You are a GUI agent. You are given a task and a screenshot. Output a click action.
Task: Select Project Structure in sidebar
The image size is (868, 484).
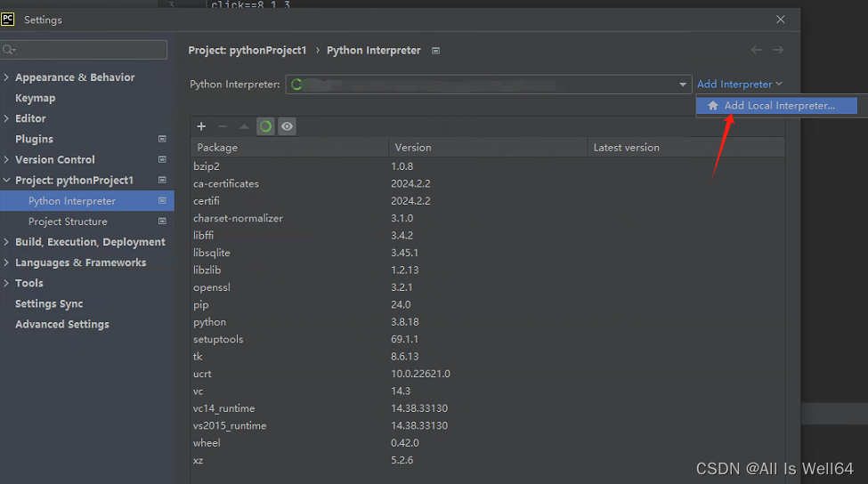click(87, 222)
